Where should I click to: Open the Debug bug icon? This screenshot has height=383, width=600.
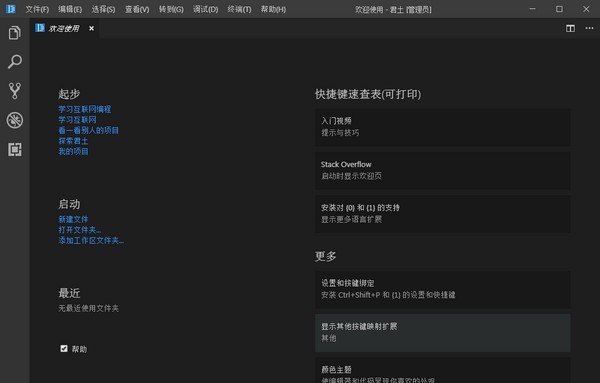coord(15,120)
